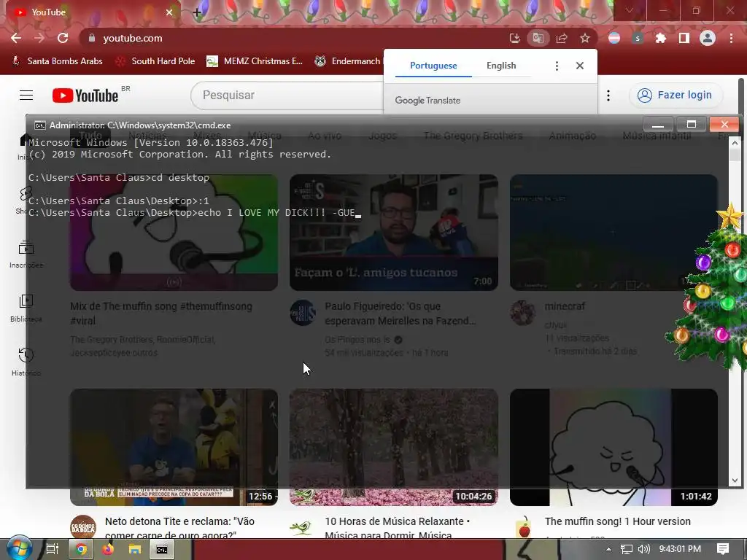Click the Pesquisar search field
Viewport: 747px width, 560px height.
coord(287,96)
